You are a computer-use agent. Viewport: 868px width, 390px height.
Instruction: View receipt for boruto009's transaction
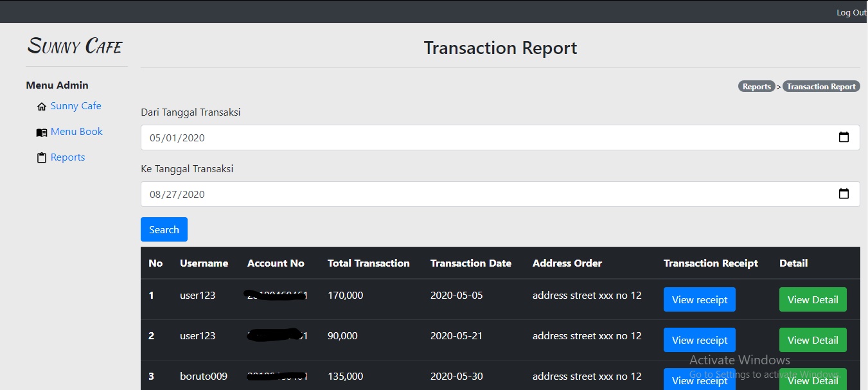coord(699,380)
